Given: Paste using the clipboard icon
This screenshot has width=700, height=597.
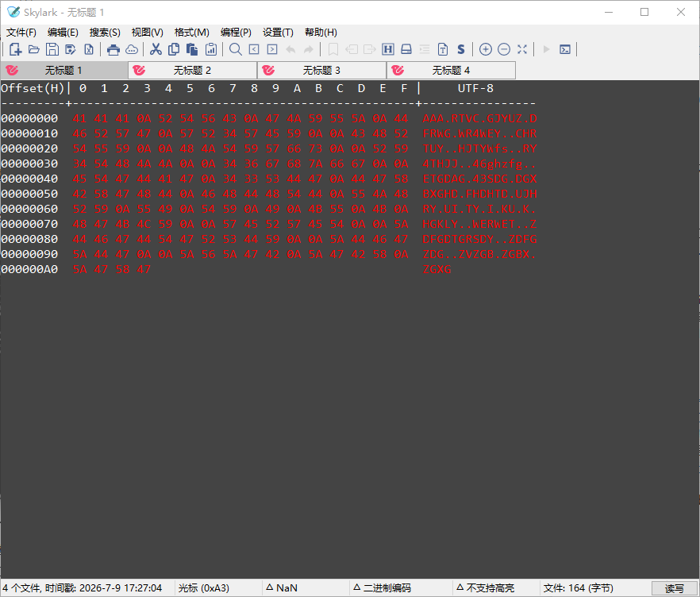Looking at the screenshot, I should tap(192, 49).
